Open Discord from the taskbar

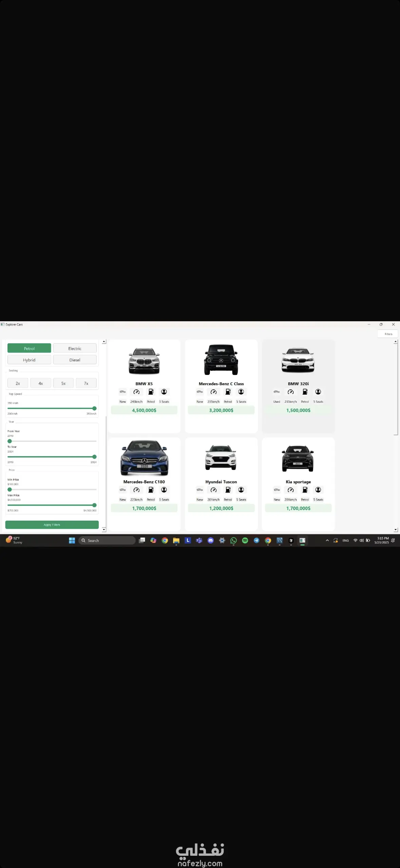click(211, 540)
